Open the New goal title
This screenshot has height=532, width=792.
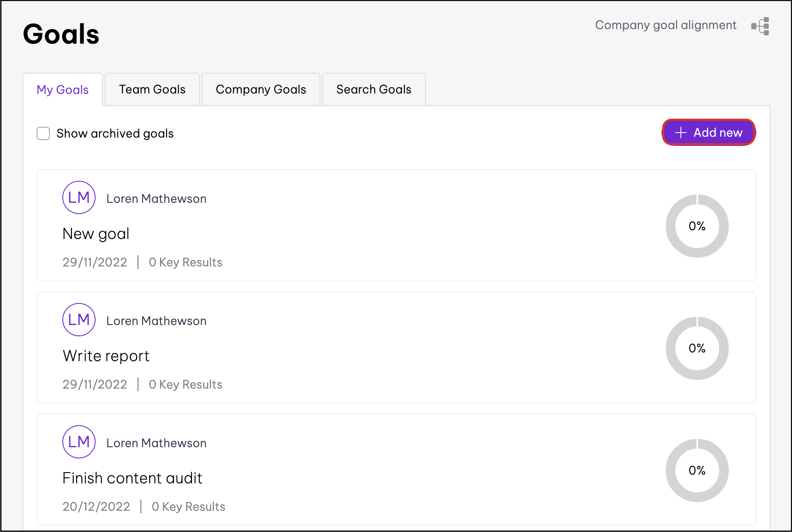[96, 234]
